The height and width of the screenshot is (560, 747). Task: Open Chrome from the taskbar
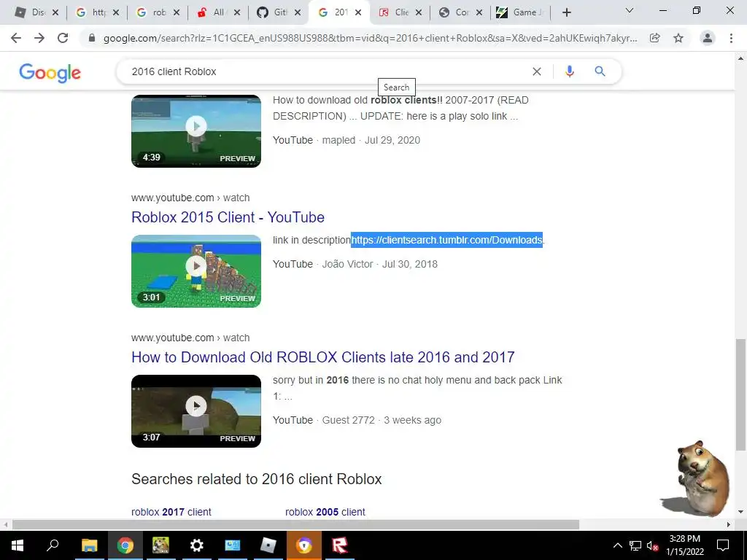coord(125,545)
